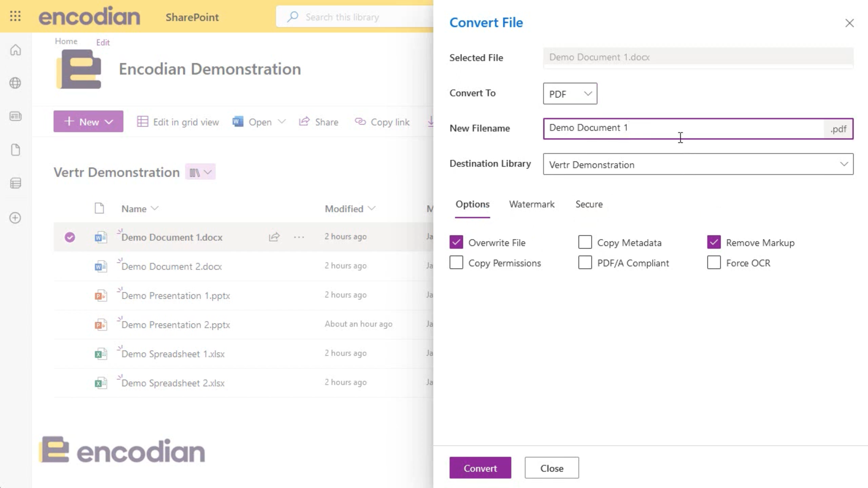Image resolution: width=868 pixels, height=488 pixels.
Task: Click the share icon on Demo Document 1 row
Action: click(x=274, y=237)
